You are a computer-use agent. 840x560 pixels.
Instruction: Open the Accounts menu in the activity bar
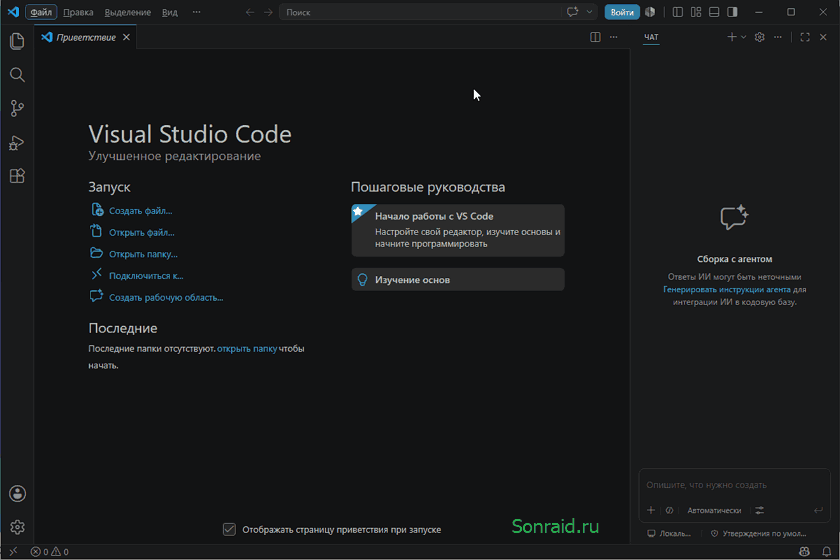(17, 494)
